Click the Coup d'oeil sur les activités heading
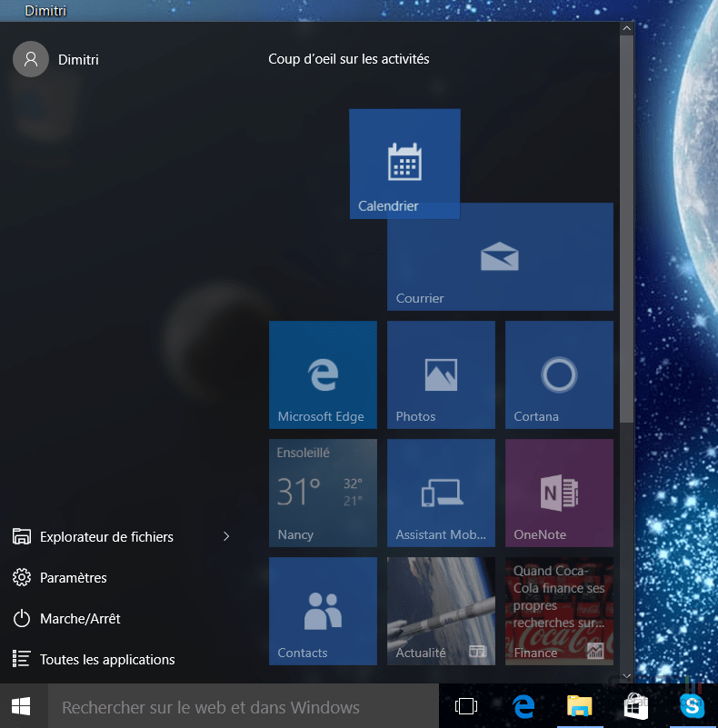Viewport: 718px width, 728px height. pos(349,59)
